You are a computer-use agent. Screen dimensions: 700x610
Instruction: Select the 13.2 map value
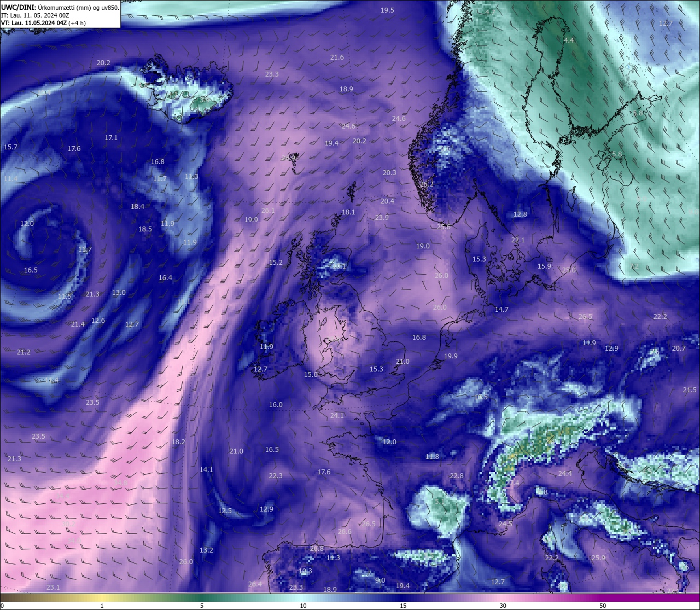(206, 550)
